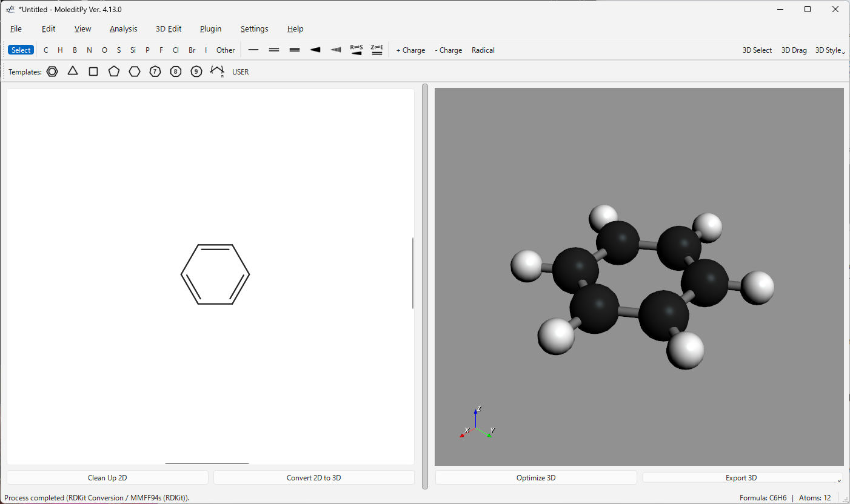Click the 2D editor horizontal scrollbar

(x=207, y=463)
